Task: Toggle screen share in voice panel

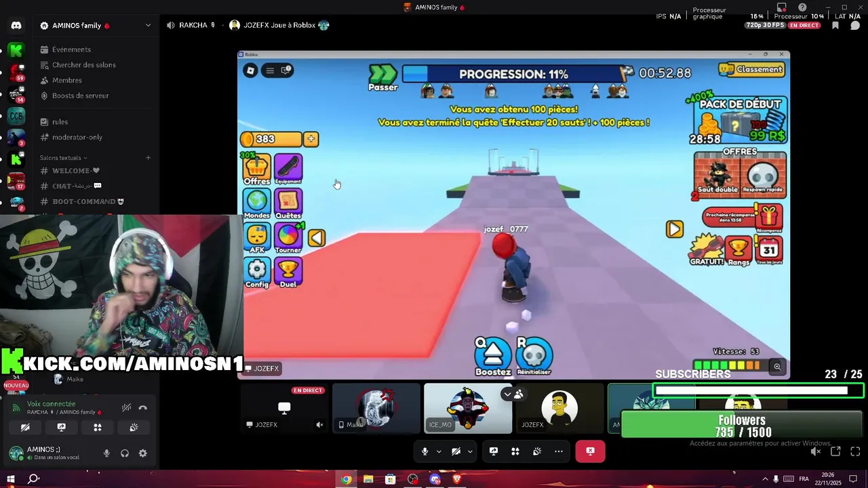Action: coord(61,428)
